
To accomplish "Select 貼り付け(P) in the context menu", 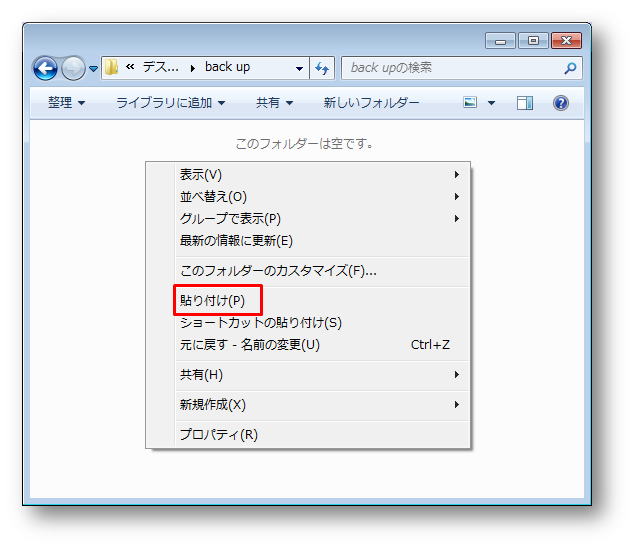I will click(323, 300).
